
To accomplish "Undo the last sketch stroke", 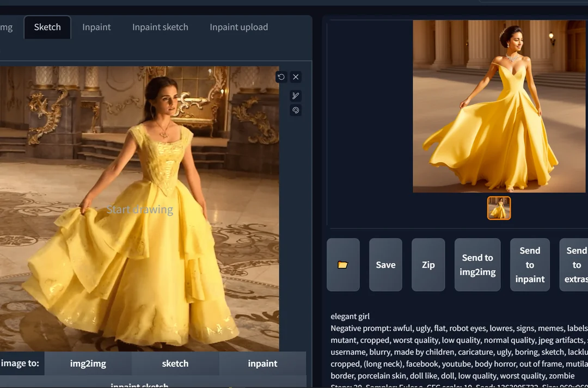I will [281, 77].
